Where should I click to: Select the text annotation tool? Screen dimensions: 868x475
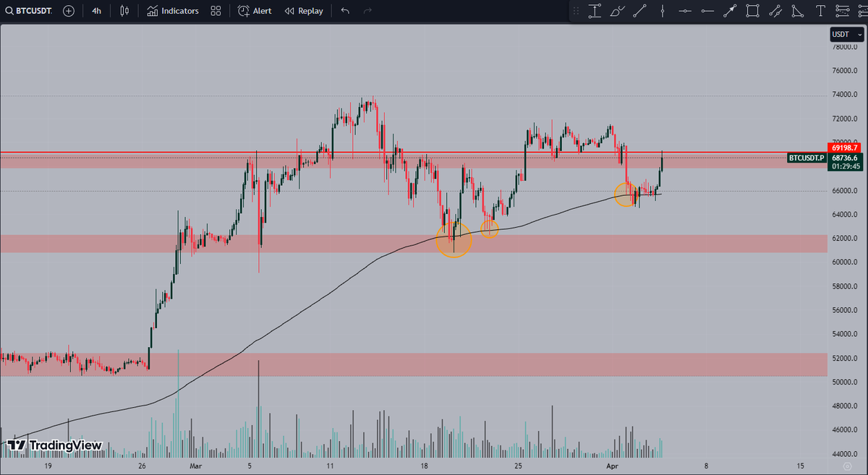[820, 11]
